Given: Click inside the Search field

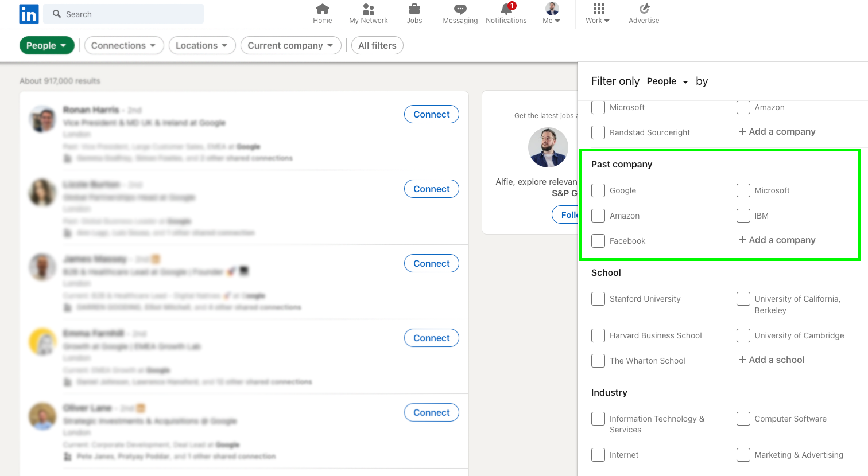Looking at the screenshot, I should pyautogui.click(x=123, y=14).
